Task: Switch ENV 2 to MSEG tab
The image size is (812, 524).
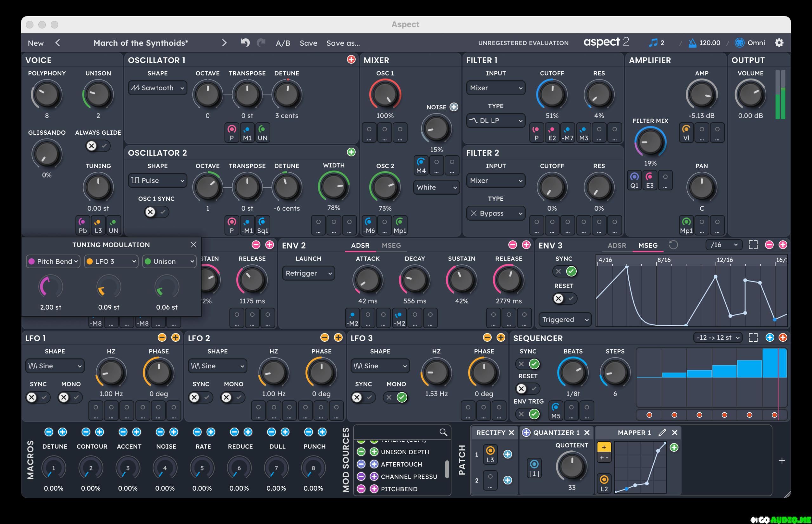Action: click(x=391, y=245)
